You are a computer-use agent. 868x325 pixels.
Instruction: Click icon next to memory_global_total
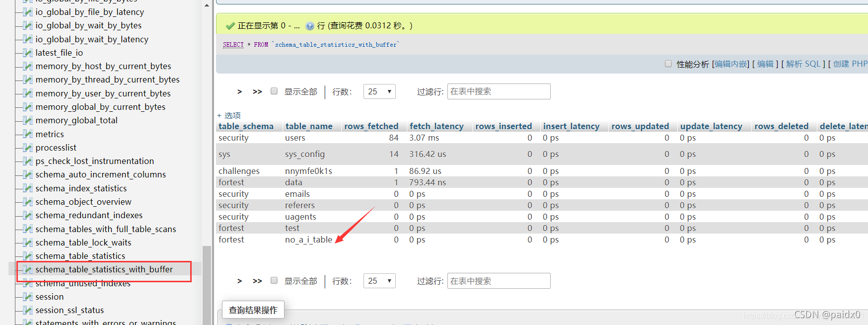28,120
